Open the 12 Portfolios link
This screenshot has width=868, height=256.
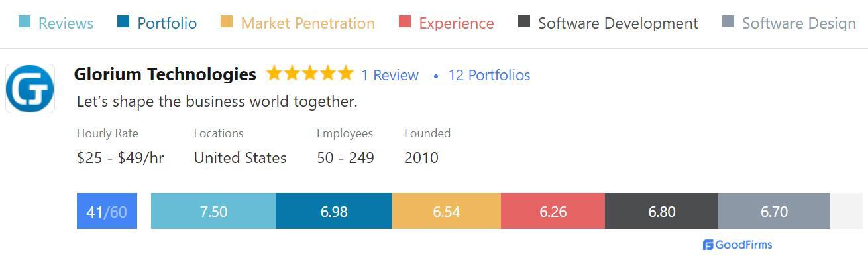pos(489,75)
